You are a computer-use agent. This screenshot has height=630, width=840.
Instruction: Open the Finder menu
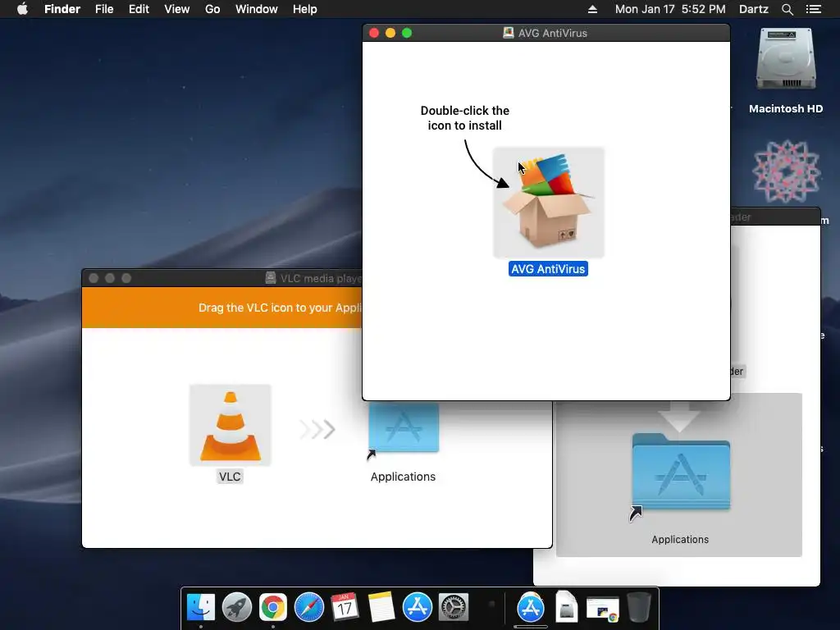62,9
